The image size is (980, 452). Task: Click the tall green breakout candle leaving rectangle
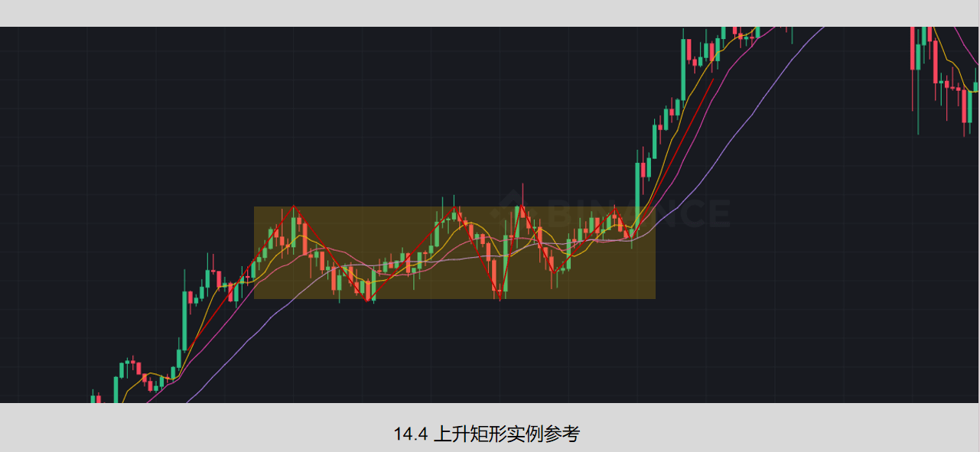coord(639,189)
